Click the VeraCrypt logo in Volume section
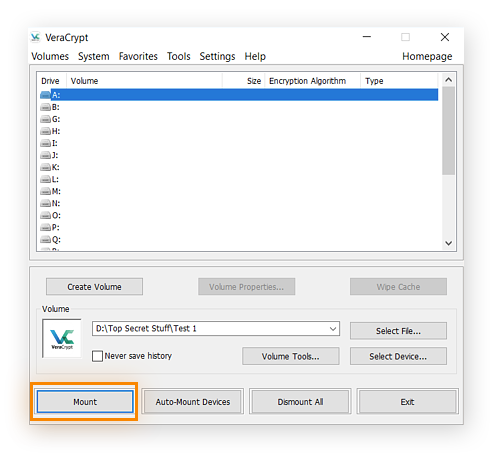Image resolution: width=492 pixels, height=453 pixels. pos(62,338)
